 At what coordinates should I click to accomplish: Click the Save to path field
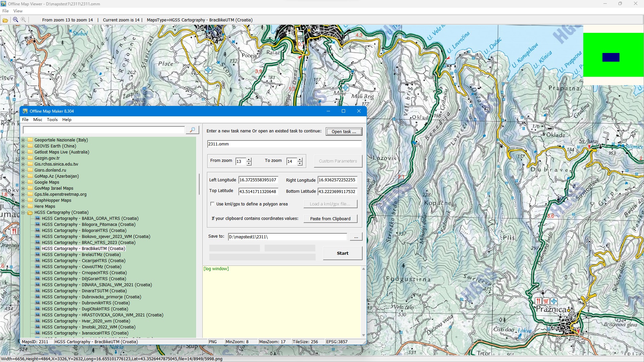[x=287, y=237]
